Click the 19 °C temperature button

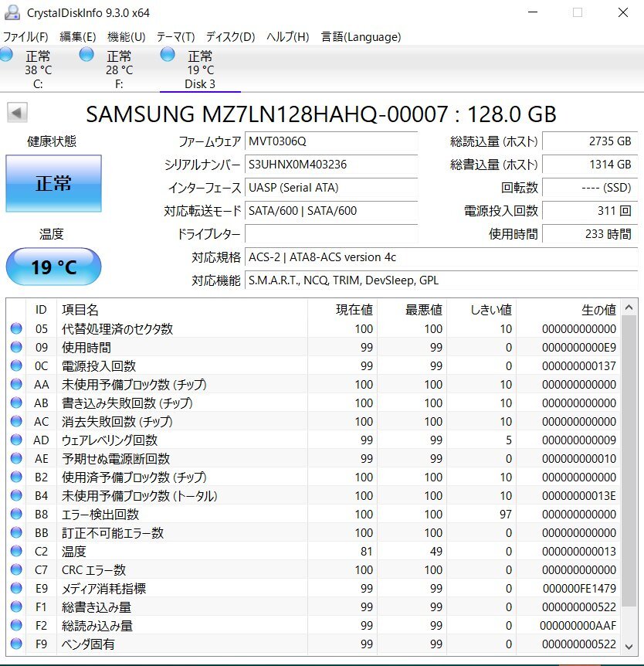[53, 267]
